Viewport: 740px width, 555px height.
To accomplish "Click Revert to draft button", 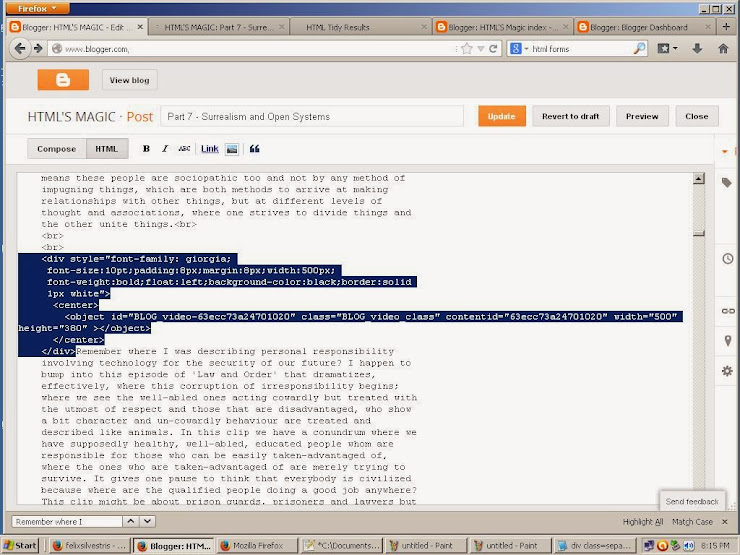I will 571,116.
